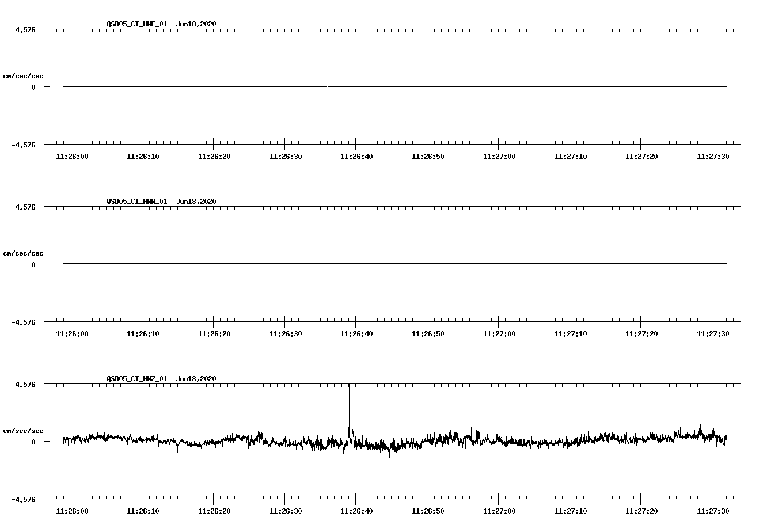
Task: Click the 11:27:10 time label under HNZ plot
Action: 571,511
